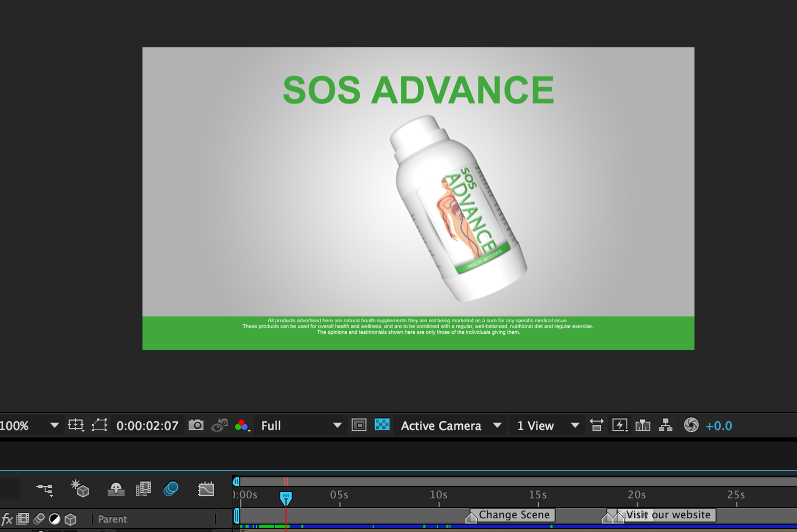
Task: Select the blue current time indicator
Action: click(286, 498)
